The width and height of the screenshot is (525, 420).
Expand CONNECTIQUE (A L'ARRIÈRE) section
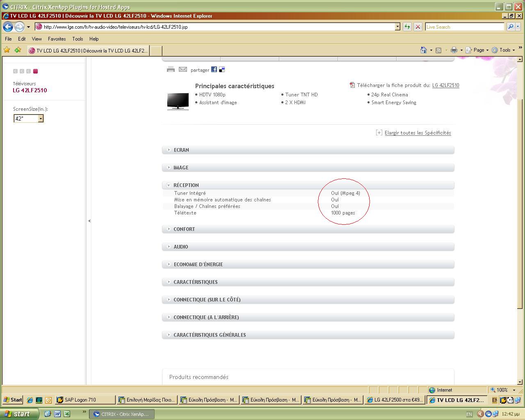308,317
